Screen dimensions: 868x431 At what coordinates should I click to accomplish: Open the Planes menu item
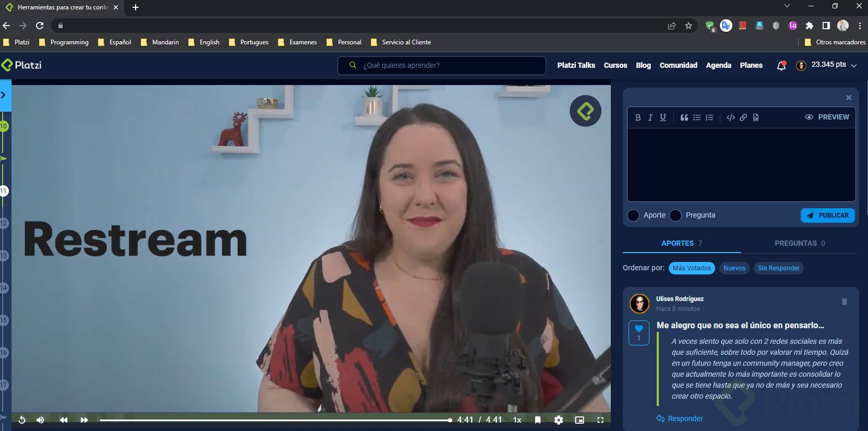[x=751, y=65]
